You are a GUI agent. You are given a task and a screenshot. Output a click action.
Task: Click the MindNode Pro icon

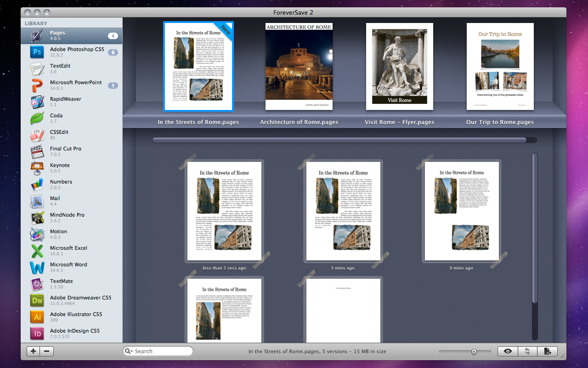[x=37, y=218]
